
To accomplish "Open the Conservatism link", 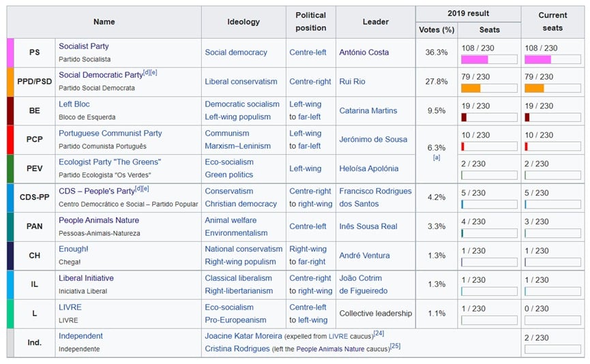I will click(x=228, y=191).
